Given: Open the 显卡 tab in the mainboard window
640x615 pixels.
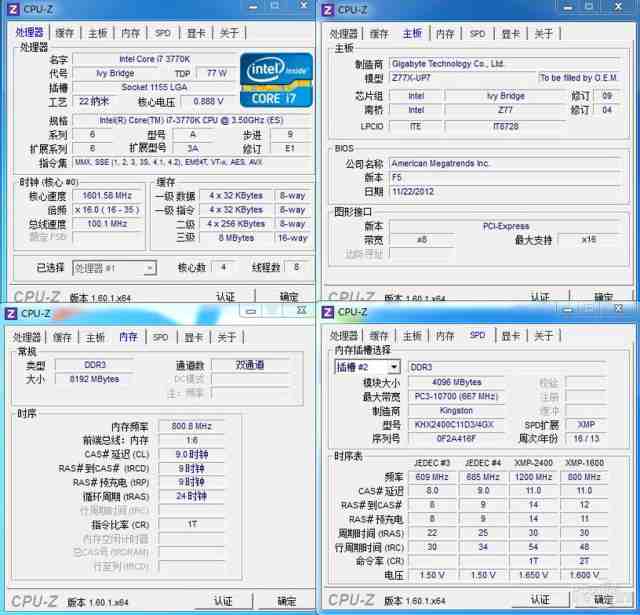Looking at the screenshot, I should 511,33.
